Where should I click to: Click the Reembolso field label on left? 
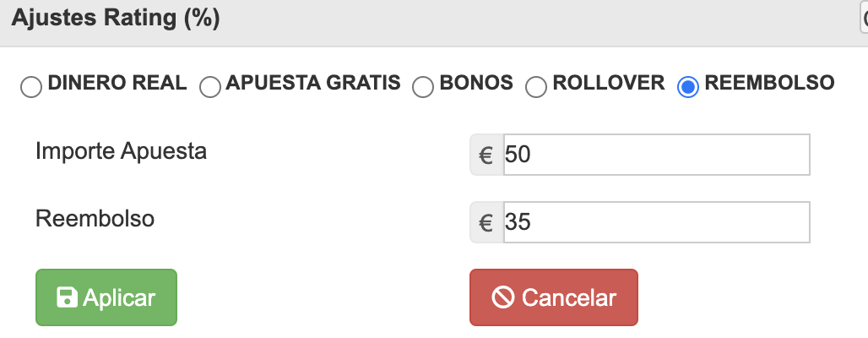[x=95, y=218]
